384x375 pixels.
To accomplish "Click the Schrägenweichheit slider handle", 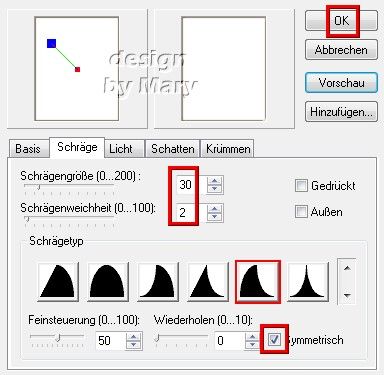I will (27, 219).
